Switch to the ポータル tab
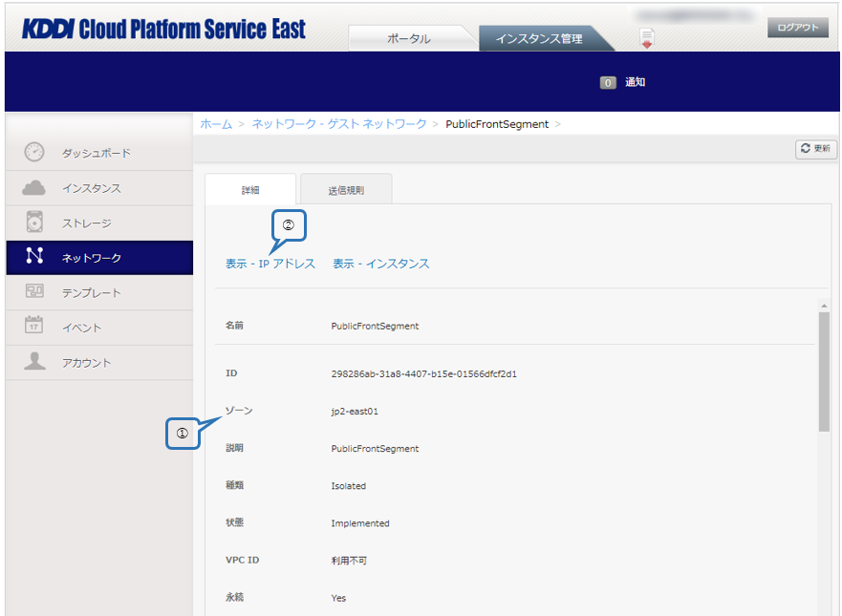842x616 pixels. click(x=408, y=39)
